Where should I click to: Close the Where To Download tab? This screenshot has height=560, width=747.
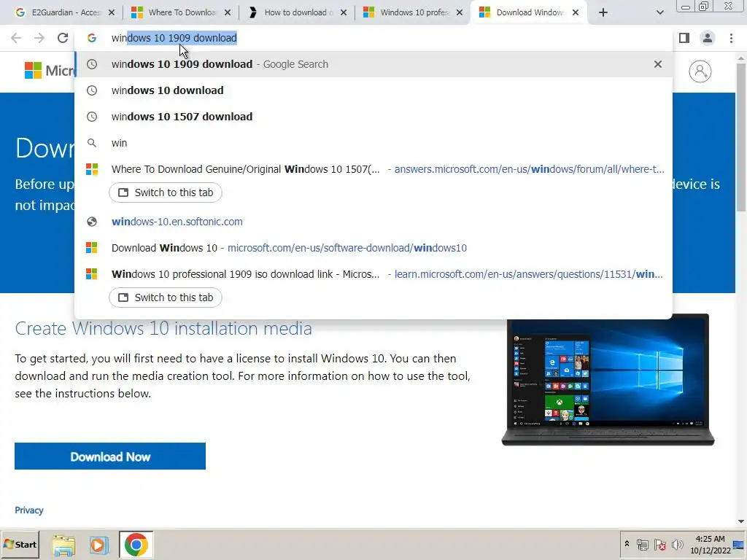tap(228, 12)
